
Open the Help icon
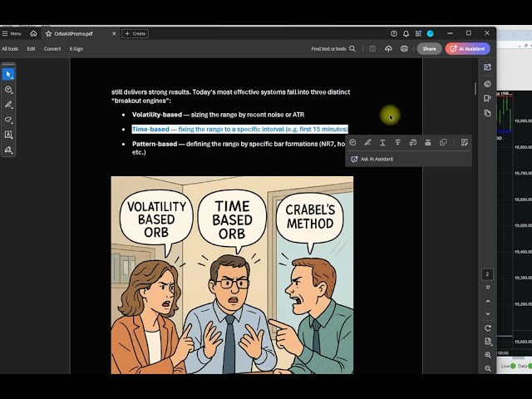[393, 33]
